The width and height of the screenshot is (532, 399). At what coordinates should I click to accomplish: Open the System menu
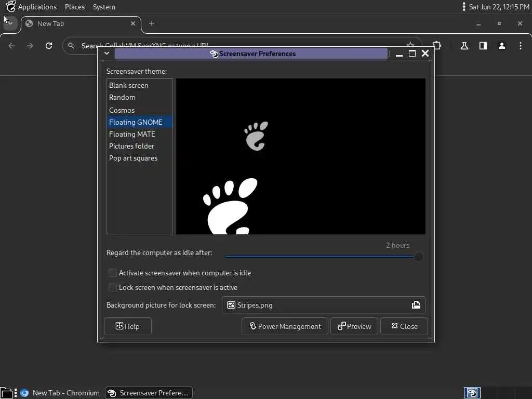click(104, 7)
